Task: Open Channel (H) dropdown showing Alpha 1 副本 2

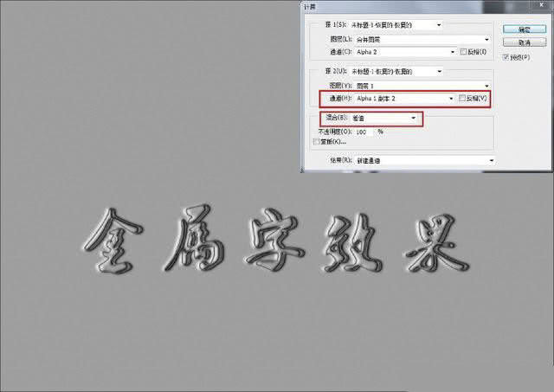Action: pyautogui.click(x=404, y=99)
